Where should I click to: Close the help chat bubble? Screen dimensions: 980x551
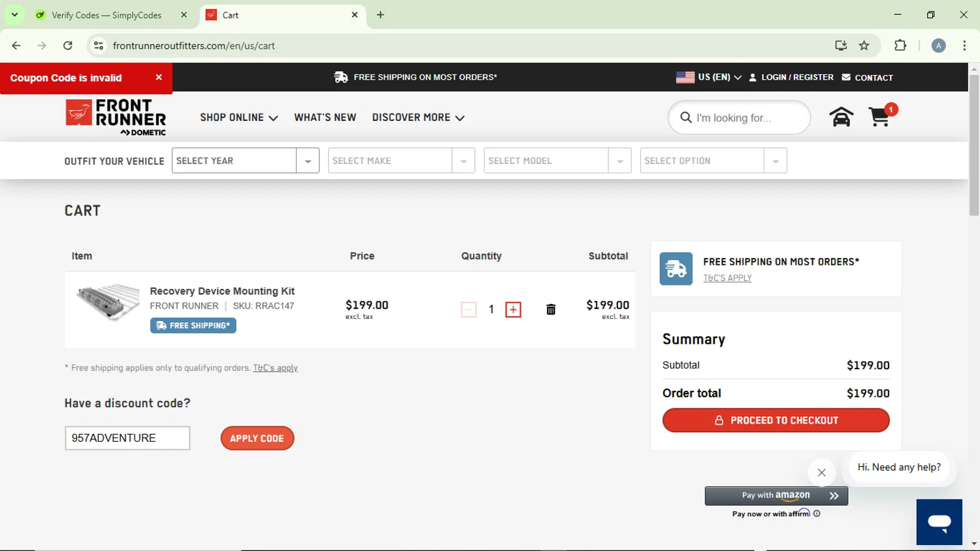coord(821,473)
